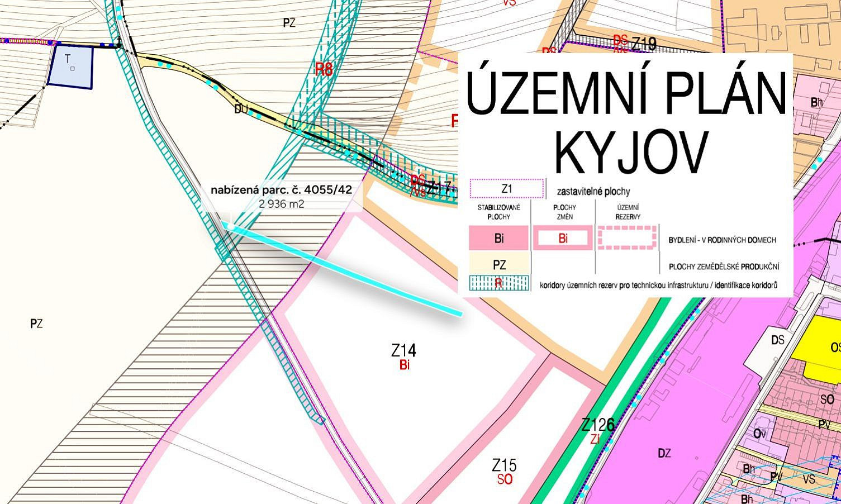Click the red 'Zi' label under Z126

pyautogui.click(x=595, y=439)
